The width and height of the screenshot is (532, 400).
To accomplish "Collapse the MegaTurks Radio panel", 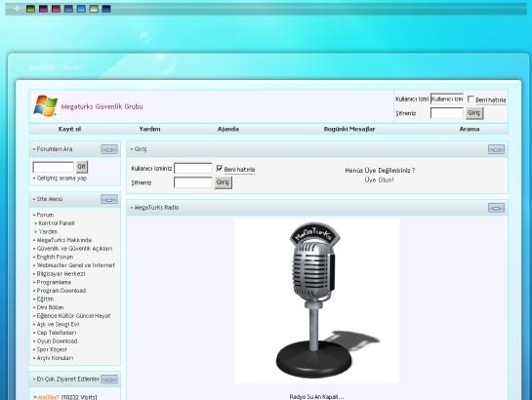I will point(497,208).
